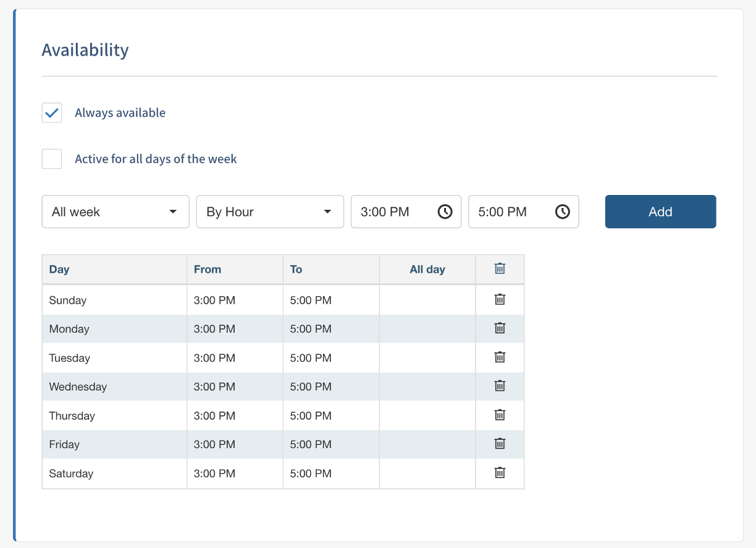Open clock picker for 5:00 PM end time
Image resolution: width=756 pixels, height=548 pixels.
[562, 212]
